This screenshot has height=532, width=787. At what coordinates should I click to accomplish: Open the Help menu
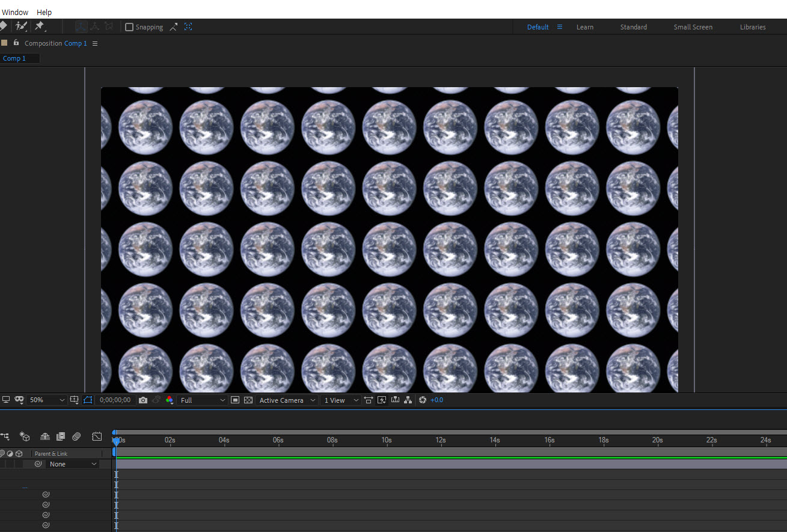pos(44,12)
